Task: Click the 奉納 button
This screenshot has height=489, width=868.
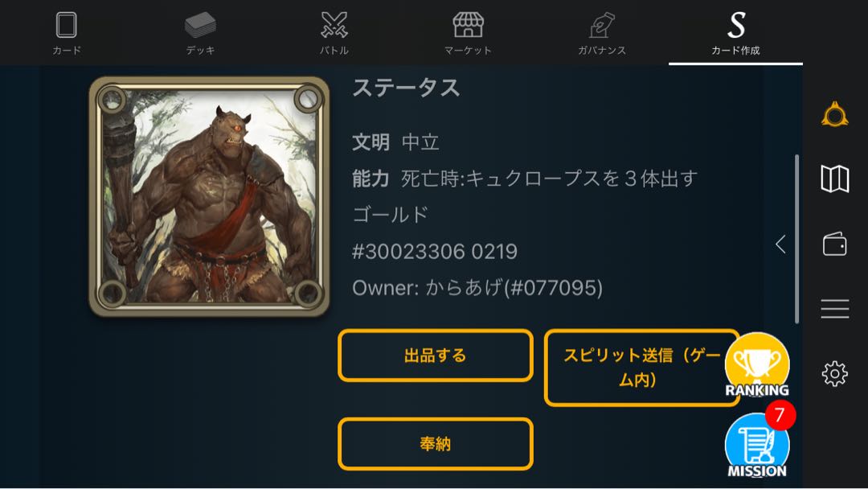Action: click(x=436, y=444)
